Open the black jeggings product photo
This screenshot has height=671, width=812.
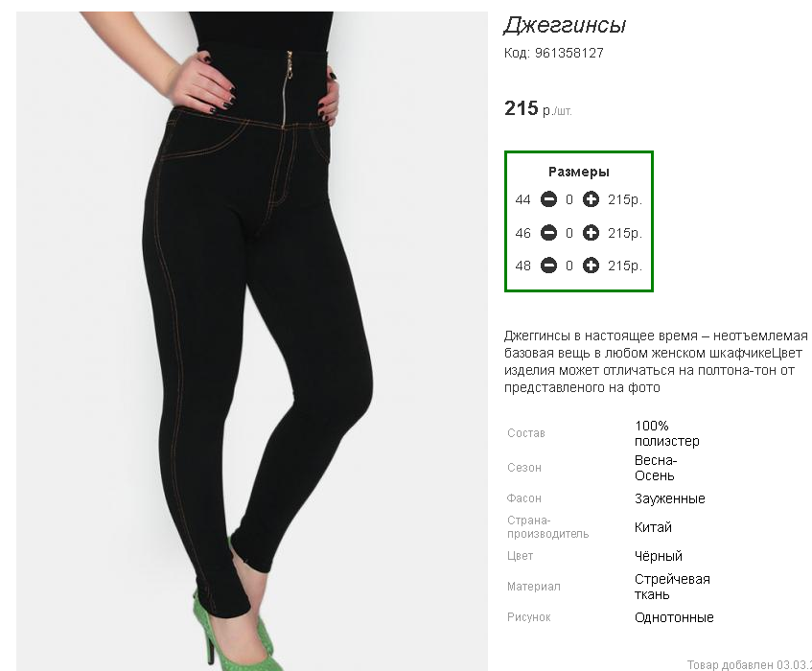pyautogui.click(x=252, y=341)
